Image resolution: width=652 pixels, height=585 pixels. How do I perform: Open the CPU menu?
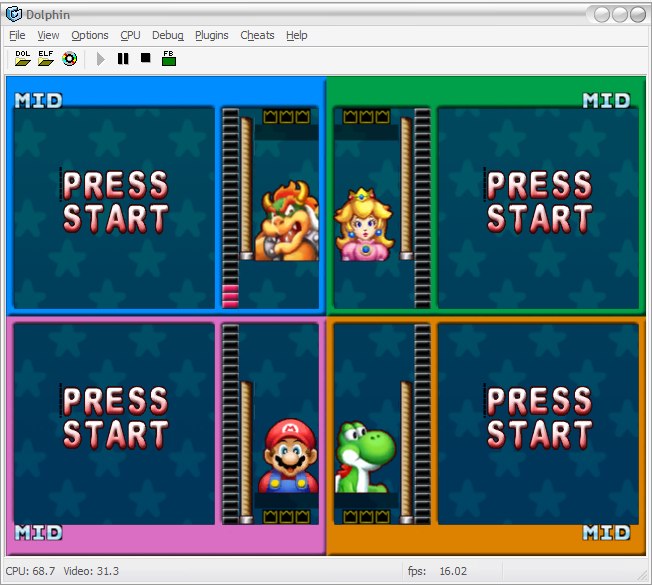[130, 35]
